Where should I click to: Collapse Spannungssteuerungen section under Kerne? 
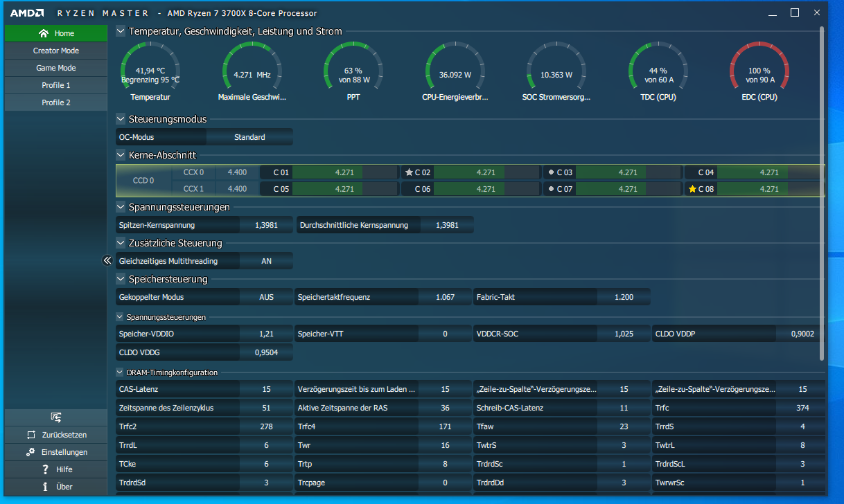point(121,206)
